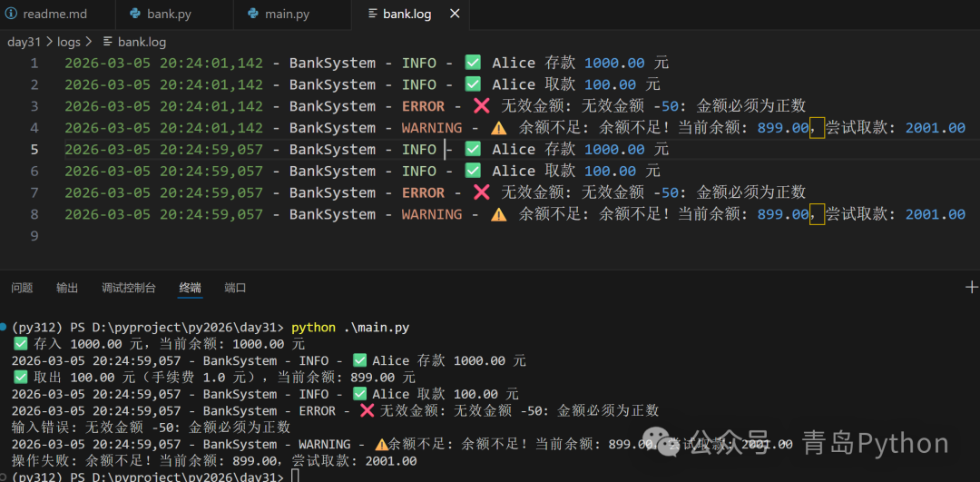Click line number 9 in the gutter
980x482 pixels.
[34, 236]
